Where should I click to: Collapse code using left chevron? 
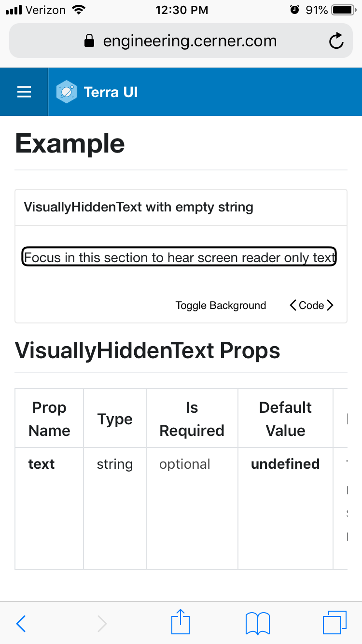coord(293,305)
